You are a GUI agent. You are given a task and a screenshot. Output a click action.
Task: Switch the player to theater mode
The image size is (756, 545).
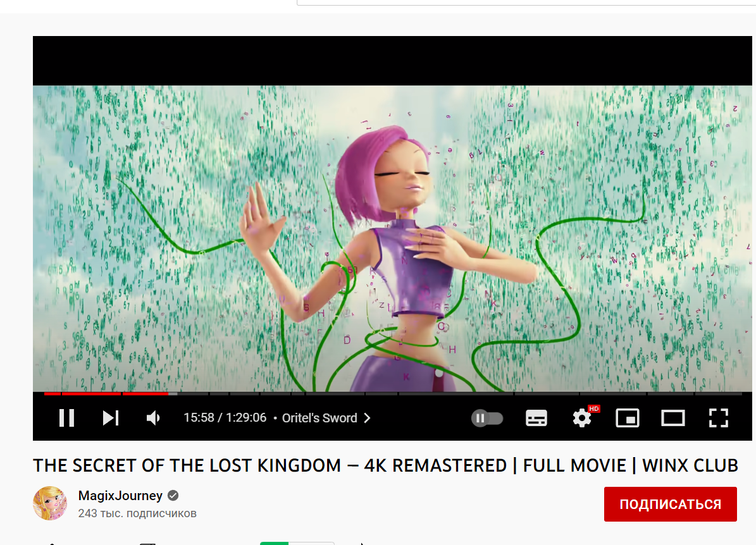tap(672, 418)
